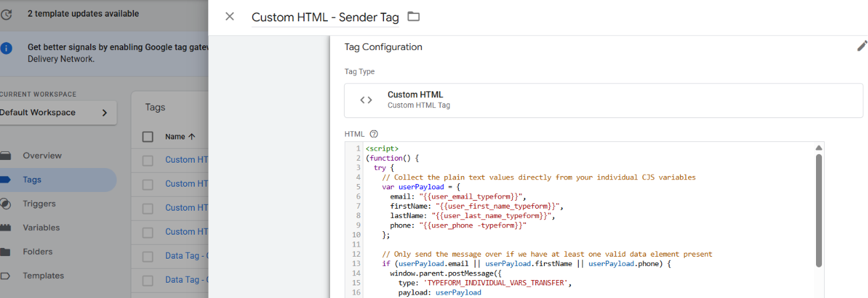Open Variables in the sidebar
This screenshot has width=868, height=298.
(41, 227)
